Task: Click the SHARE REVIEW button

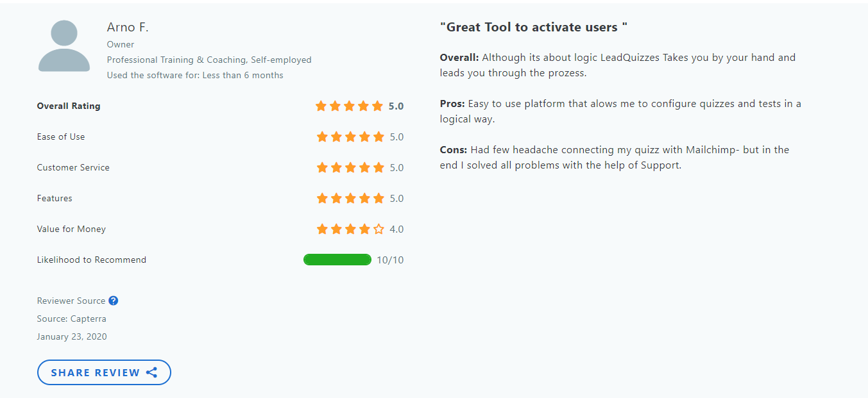Action: 104,372
